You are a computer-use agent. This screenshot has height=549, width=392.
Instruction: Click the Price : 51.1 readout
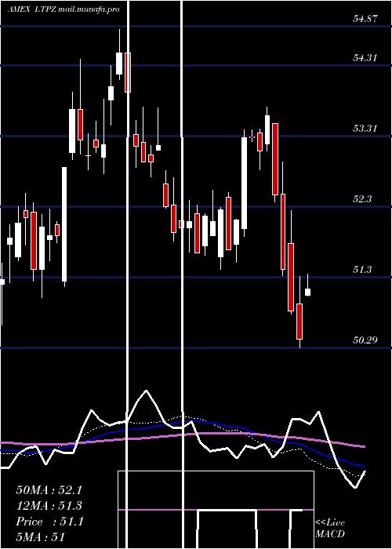pyautogui.click(x=49, y=522)
